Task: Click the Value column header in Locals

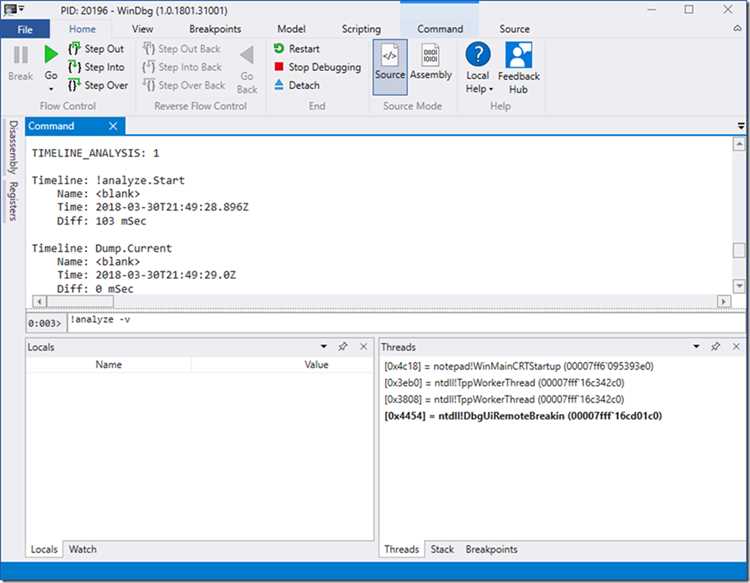Action: [x=316, y=364]
